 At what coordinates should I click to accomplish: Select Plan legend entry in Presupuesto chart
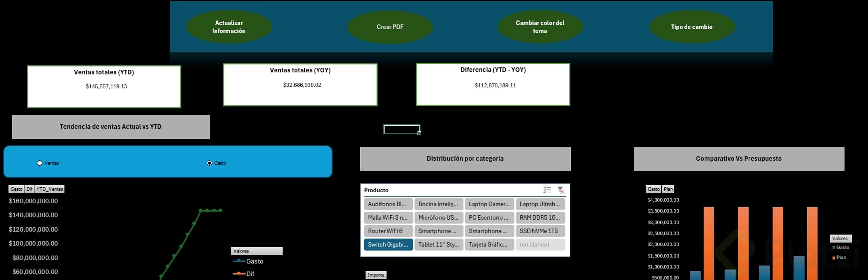click(839, 258)
